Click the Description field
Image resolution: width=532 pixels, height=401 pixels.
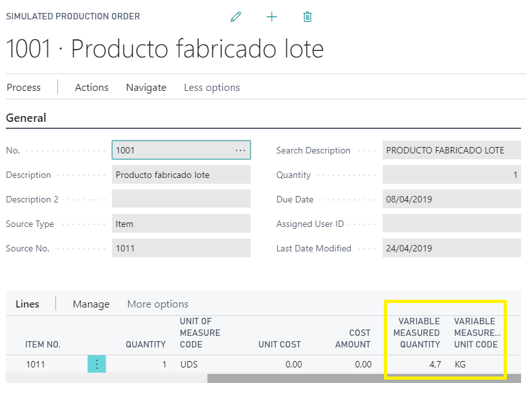181,175
